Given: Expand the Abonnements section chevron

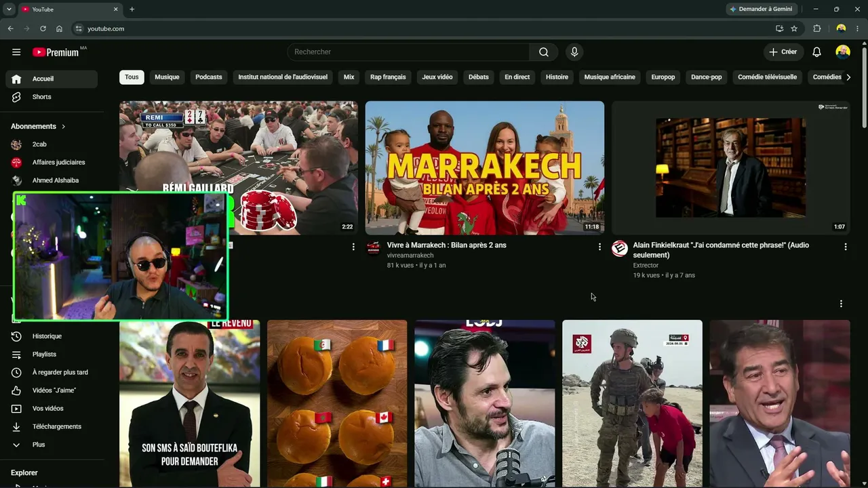Looking at the screenshot, I should [64, 127].
